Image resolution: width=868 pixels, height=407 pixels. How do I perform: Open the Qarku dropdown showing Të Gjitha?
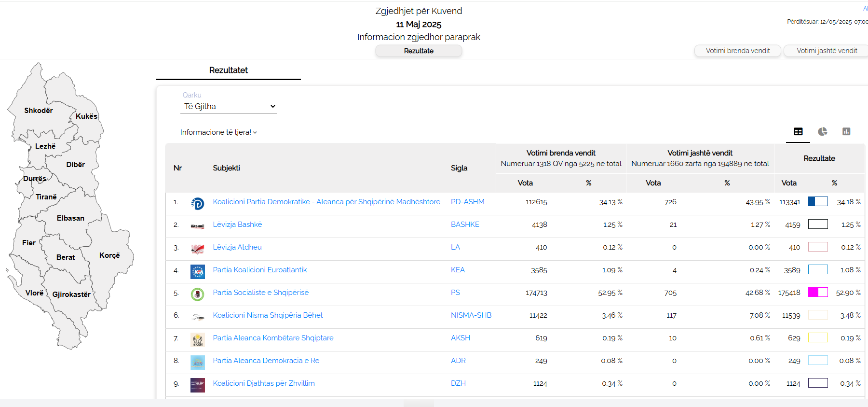pyautogui.click(x=229, y=106)
